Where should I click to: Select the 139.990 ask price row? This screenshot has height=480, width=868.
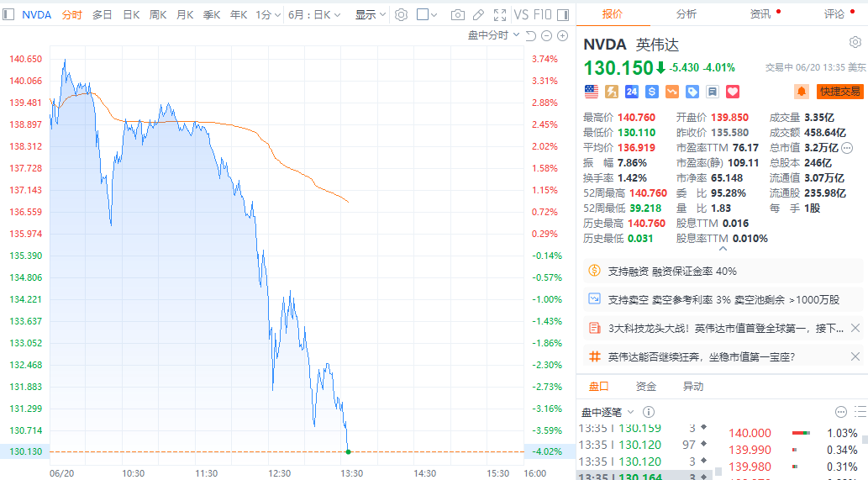pos(793,450)
